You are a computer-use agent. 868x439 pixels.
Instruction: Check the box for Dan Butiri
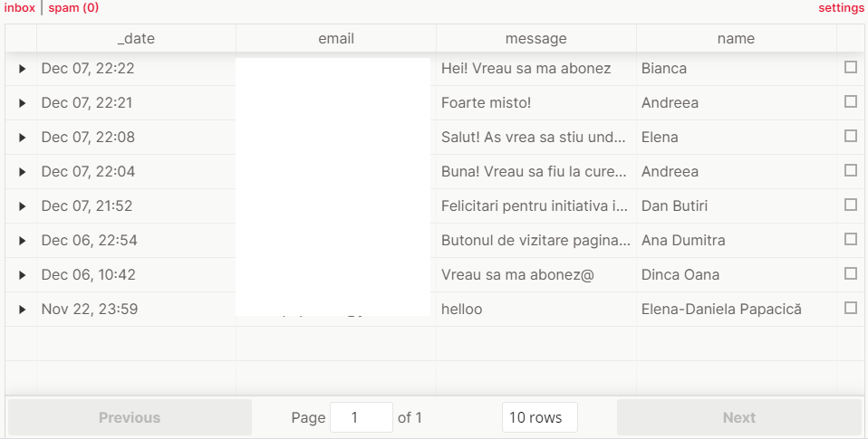850,205
